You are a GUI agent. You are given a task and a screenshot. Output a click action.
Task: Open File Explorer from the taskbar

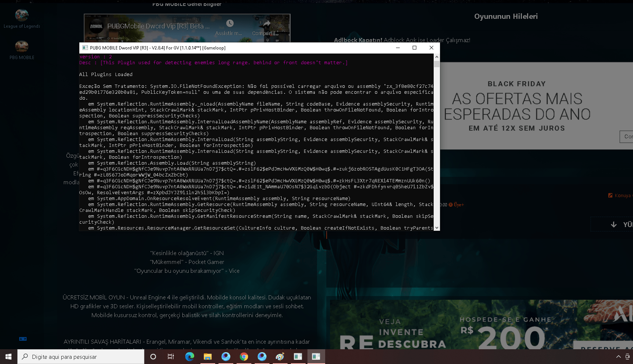[x=208, y=357]
